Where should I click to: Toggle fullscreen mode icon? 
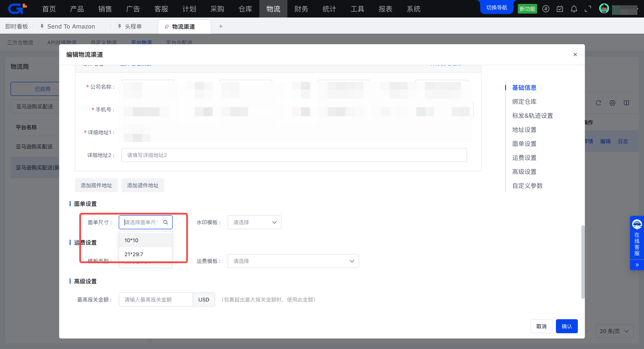coord(588,9)
